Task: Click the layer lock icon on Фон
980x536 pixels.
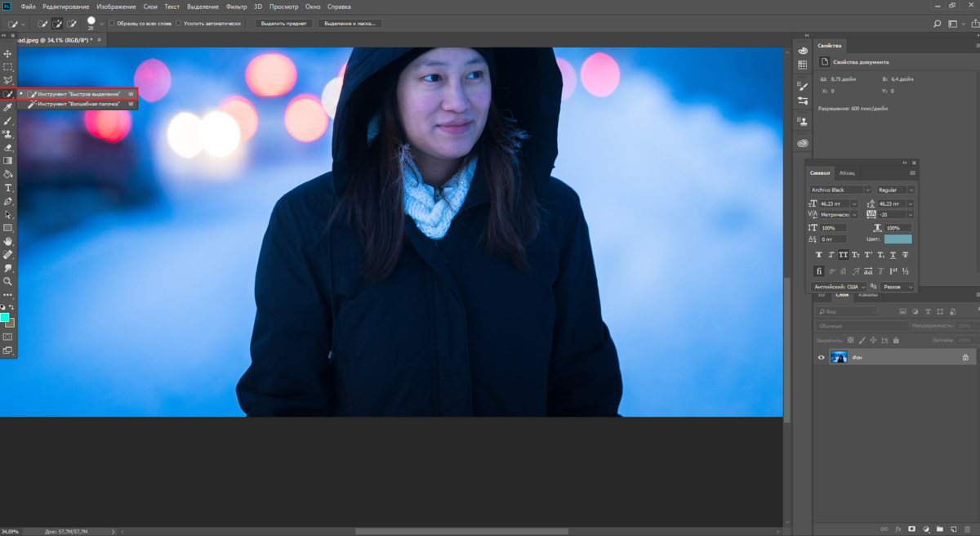Action: (x=965, y=357)
